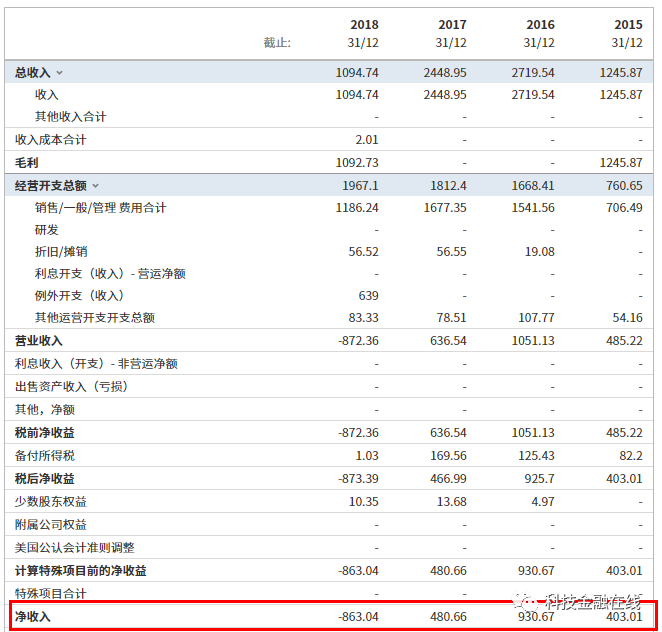The height and width of the screenshot is (632, 662).
Task: Click the 其他，净额 row label
Action: pyautogui.click(x=45, y=410)
